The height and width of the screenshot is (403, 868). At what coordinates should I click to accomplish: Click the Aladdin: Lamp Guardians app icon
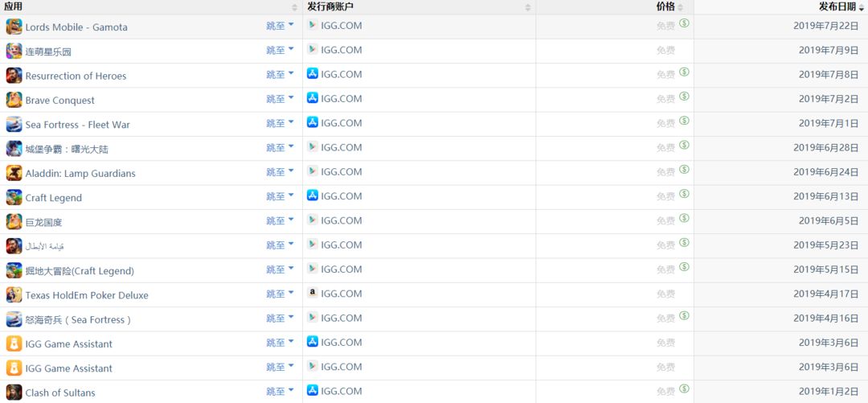pos(14,173)
